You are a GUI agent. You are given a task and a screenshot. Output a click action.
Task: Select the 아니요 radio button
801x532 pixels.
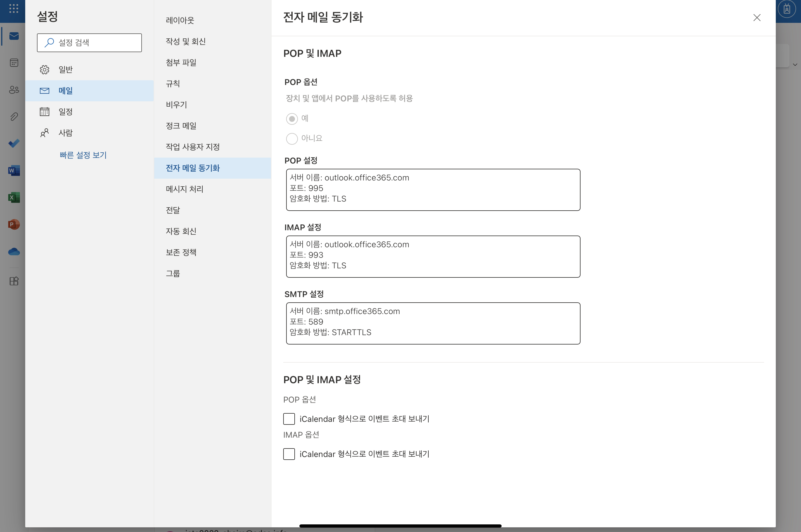(292, 139)
